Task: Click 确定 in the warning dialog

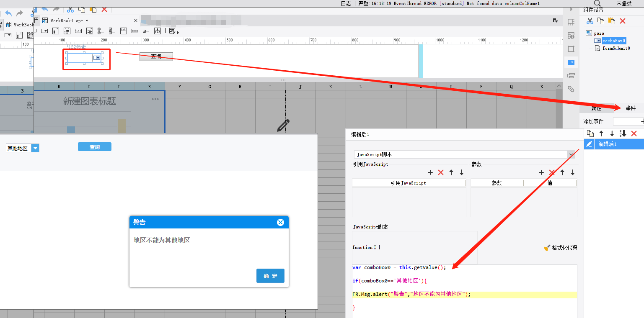Action: click(270, 276)
